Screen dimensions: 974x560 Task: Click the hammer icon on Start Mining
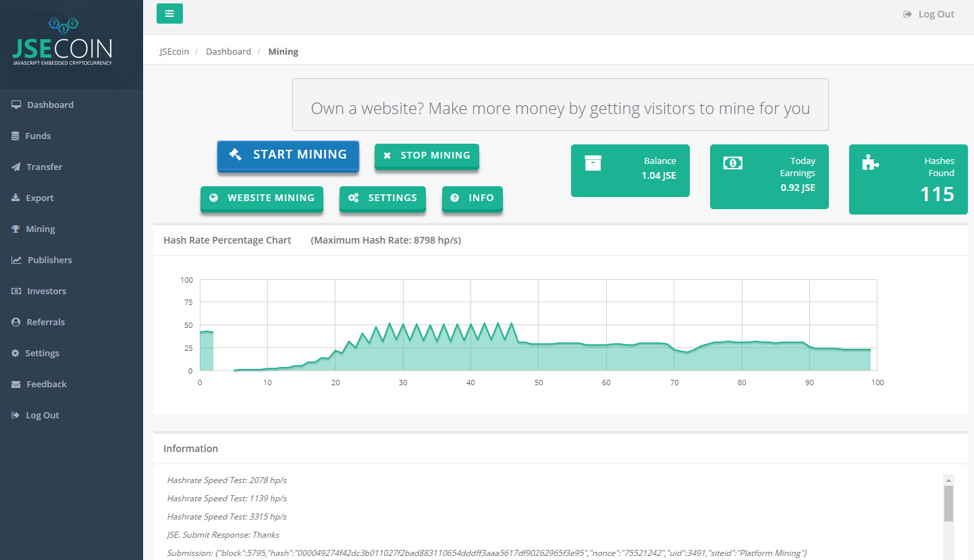(x=235, y=155)
